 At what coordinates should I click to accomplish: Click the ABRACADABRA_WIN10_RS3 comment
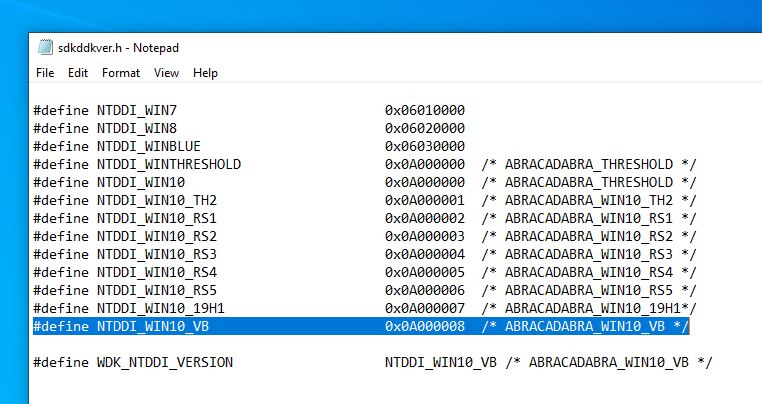[589, 254]
